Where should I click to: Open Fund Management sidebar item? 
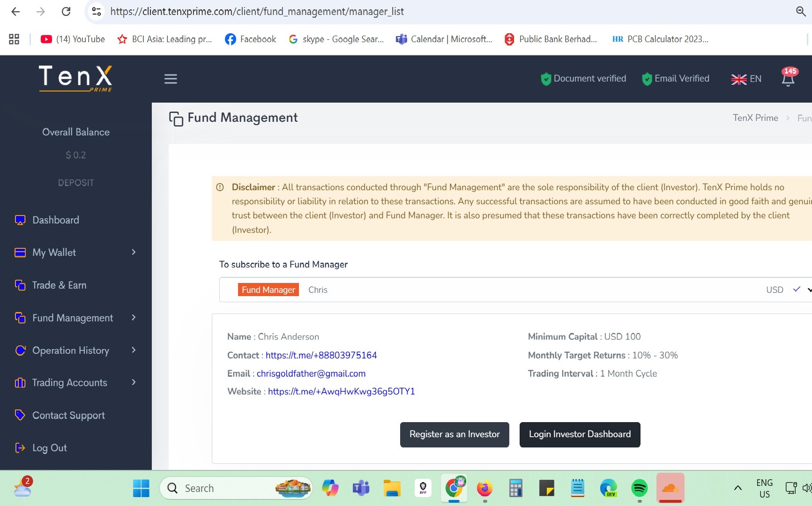[73, 318]
